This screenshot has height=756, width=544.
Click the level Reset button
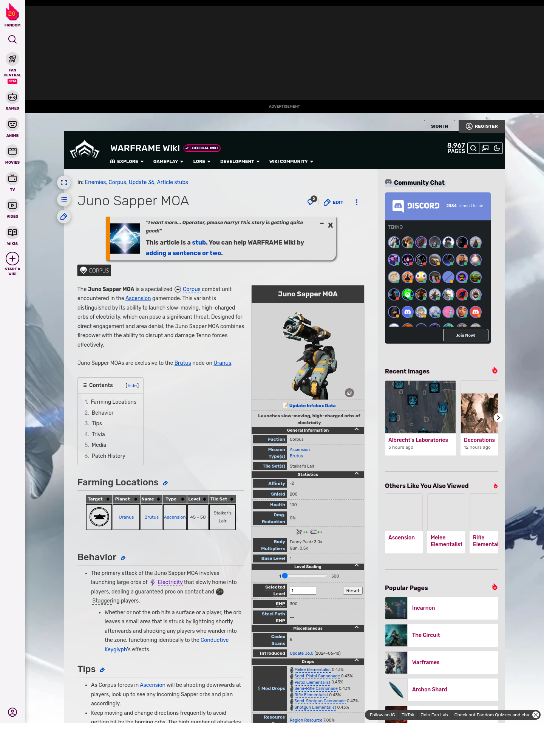point(353,591)
